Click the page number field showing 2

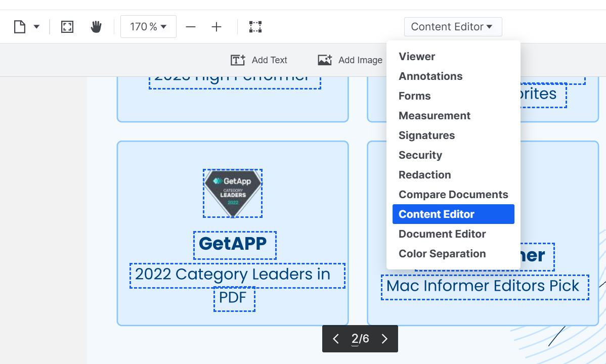(355, 339)
